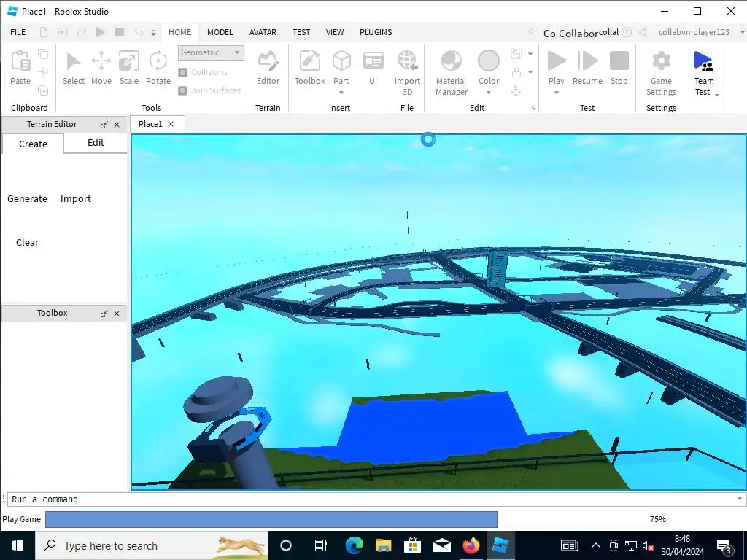This screenshot has width=747, height=560.
Task: Insert a Part using the cube icon
Action: (341, 61)
